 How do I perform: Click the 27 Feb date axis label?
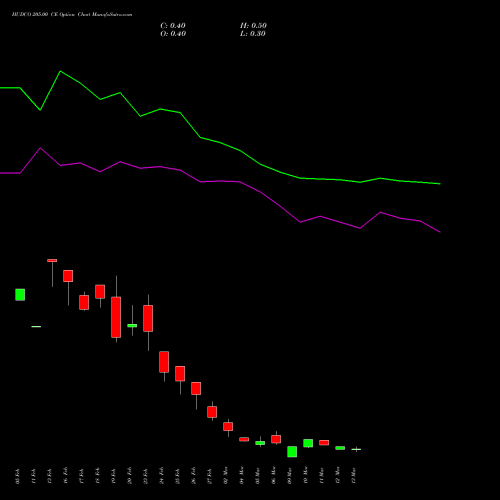(x=210, y=476)
